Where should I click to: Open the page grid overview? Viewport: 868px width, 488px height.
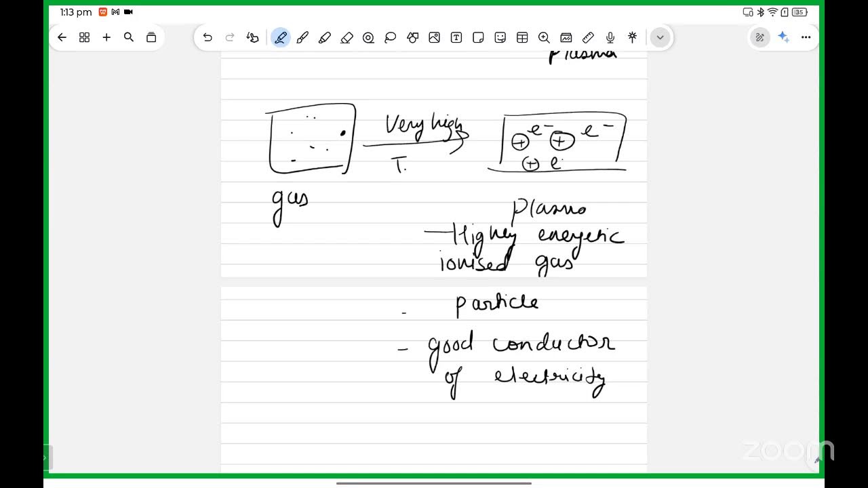click(x=84, y=38)
